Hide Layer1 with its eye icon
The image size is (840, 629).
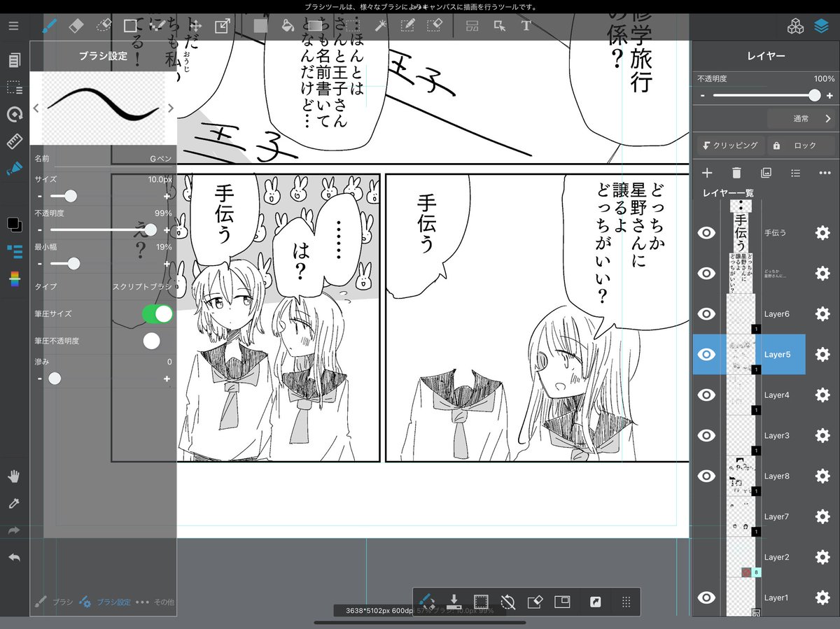[707, 598]
